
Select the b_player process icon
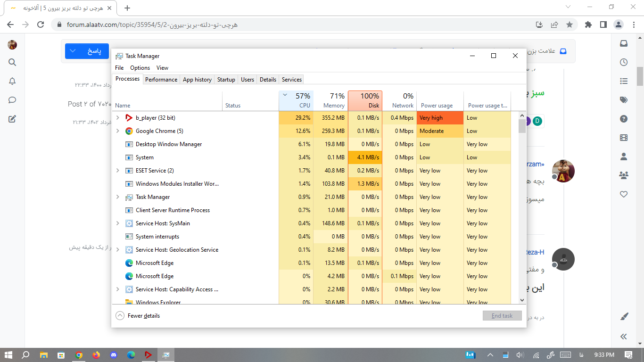tap(129, 118)
